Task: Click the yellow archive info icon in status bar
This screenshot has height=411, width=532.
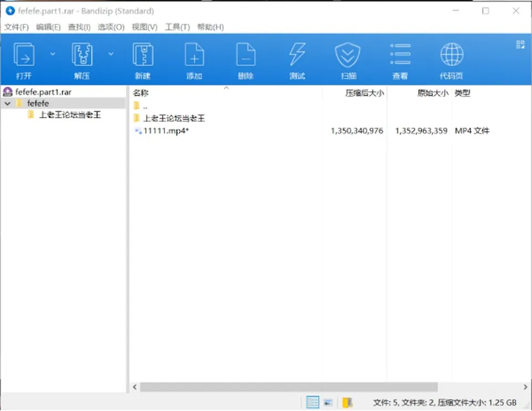Action: point(347,403)
